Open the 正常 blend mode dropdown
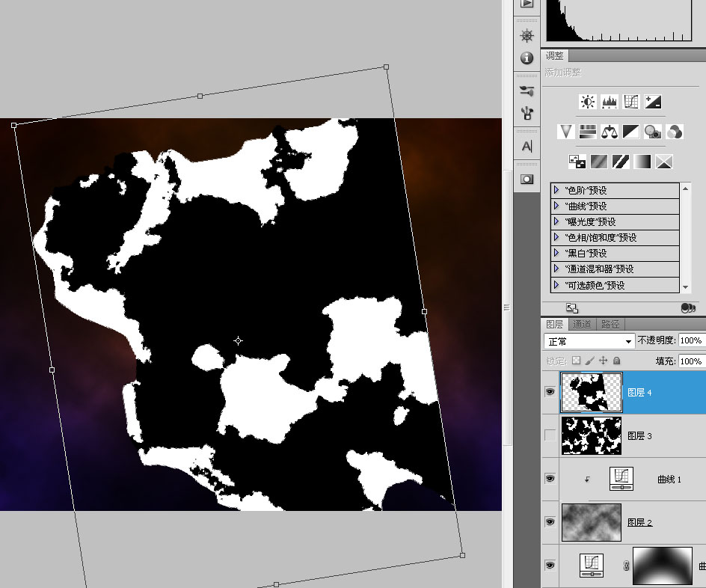Image resolution: width=706 pixels, height=588 pixels. coord(589,341)
